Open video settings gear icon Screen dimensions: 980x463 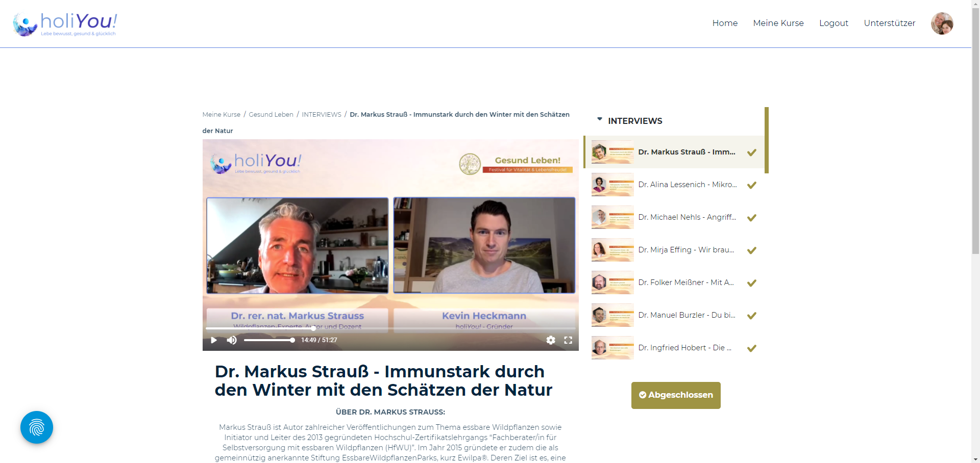pos(551,340)
